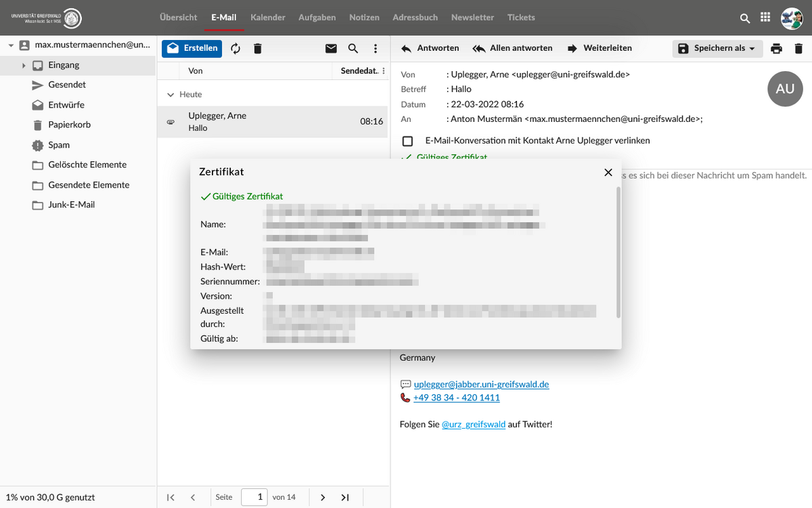The height and width of the screenshot is (508, 812).
Task: Click the Zertifikat dialog vertical scrollbar
Action: click(618, 252)
